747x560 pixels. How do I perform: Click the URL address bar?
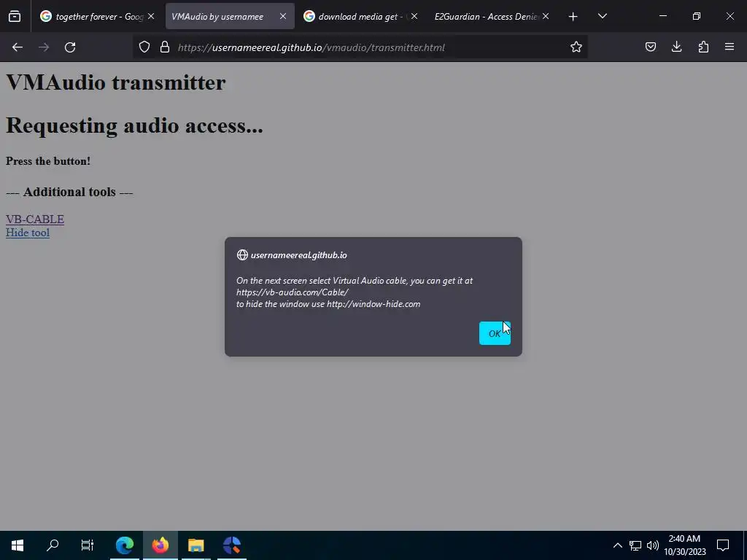click(360, 47)
